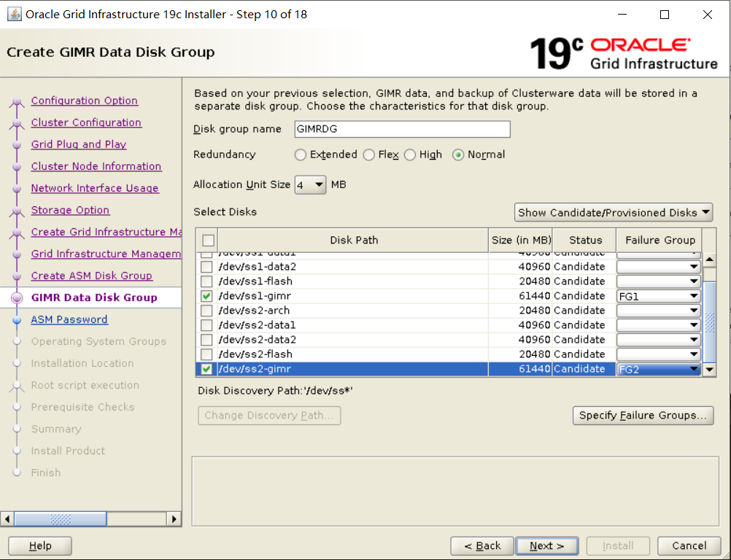Screen dimensions: 731x560
Task: Open FG2 failure group dropdown for ss2-gimr
Action: click(658, 369)
